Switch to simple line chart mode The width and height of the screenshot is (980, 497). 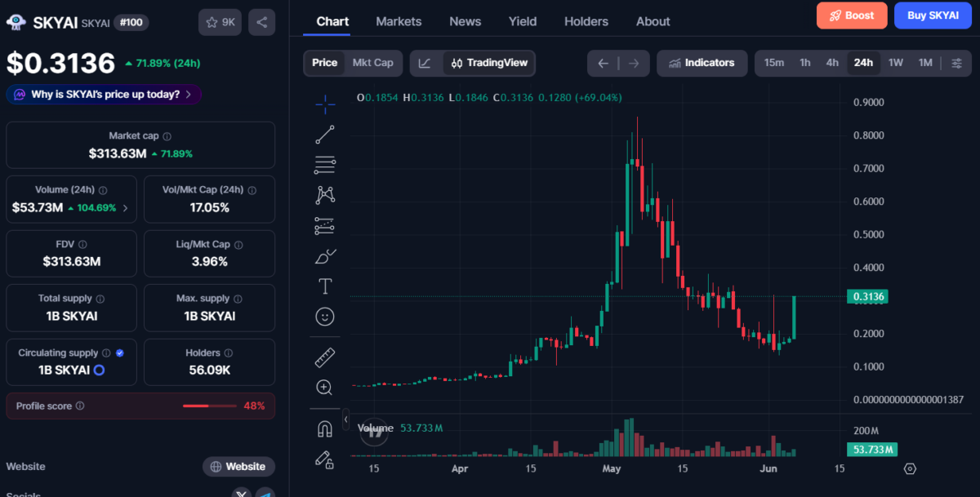pos(425,63)
